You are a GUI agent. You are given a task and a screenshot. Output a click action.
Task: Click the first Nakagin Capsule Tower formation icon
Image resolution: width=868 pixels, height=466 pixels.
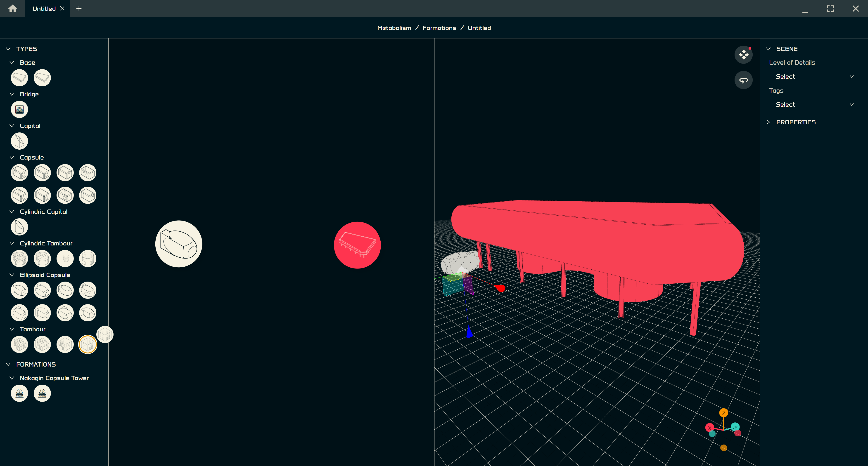(19, 393)
